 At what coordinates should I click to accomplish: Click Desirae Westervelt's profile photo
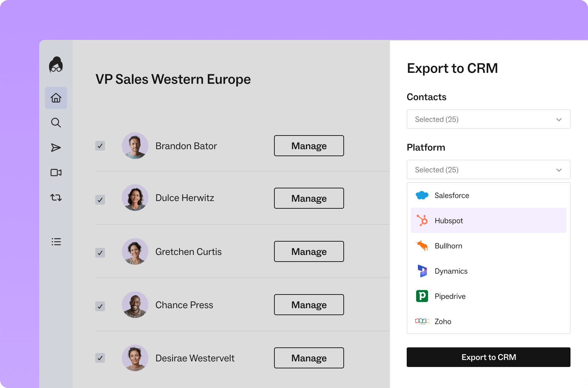pos(135,358)
